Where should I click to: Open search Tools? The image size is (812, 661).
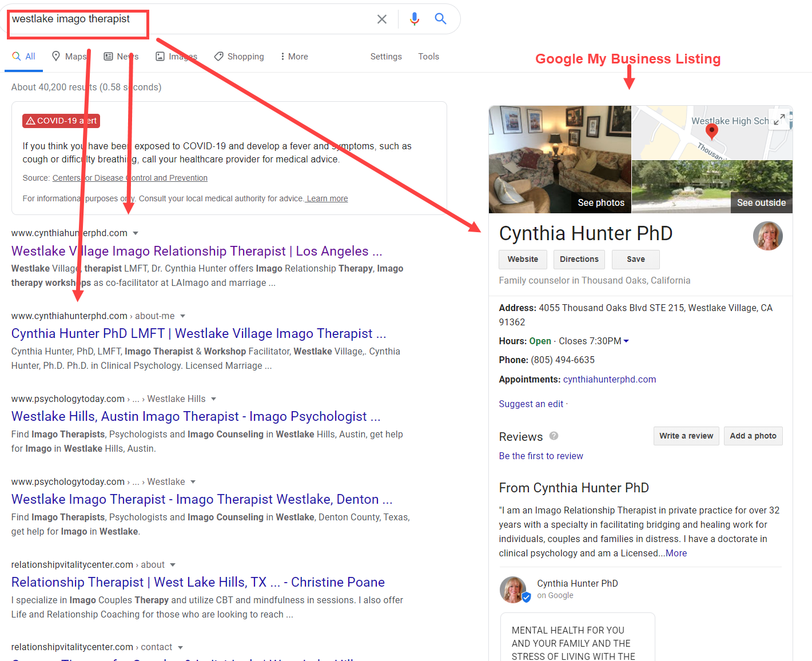(x=428, y=57)
